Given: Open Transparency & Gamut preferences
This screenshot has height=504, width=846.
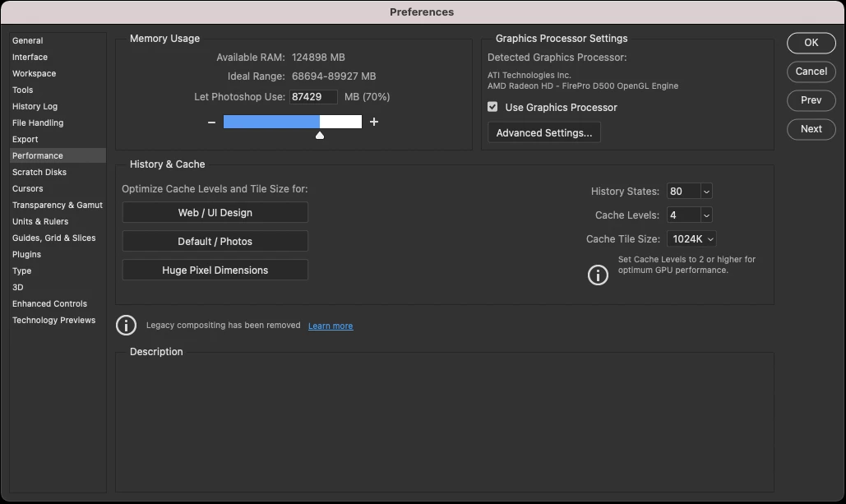Looking at the screenshot, I should point(58,205).
